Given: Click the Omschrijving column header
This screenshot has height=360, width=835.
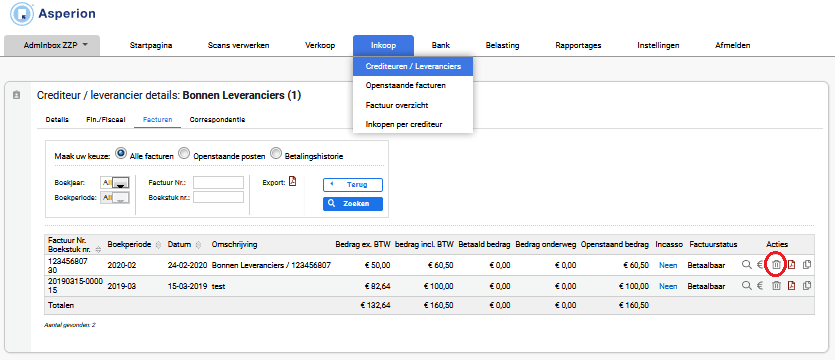Looking at the screenshot, I should [x=234, y=244].
